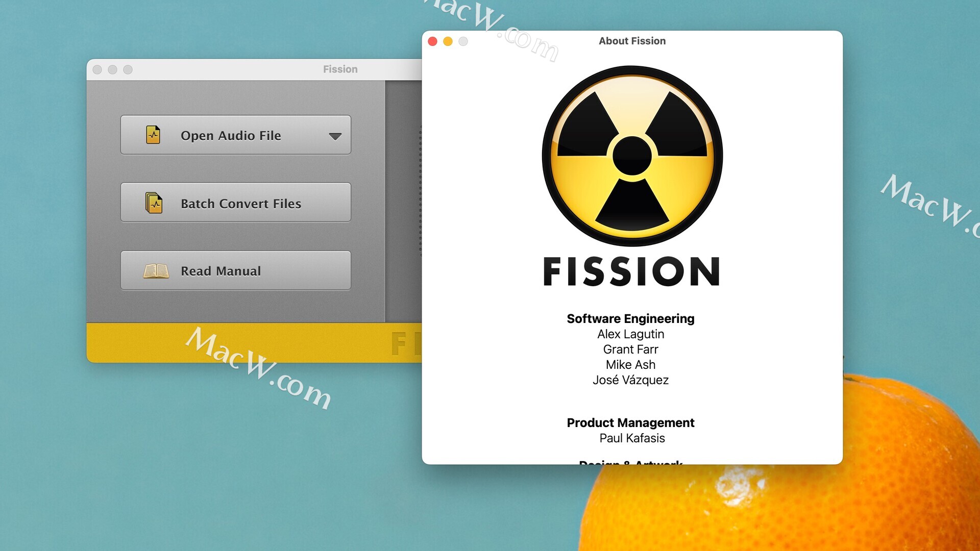Select the Software Engineering heading

tap(630, 319)
